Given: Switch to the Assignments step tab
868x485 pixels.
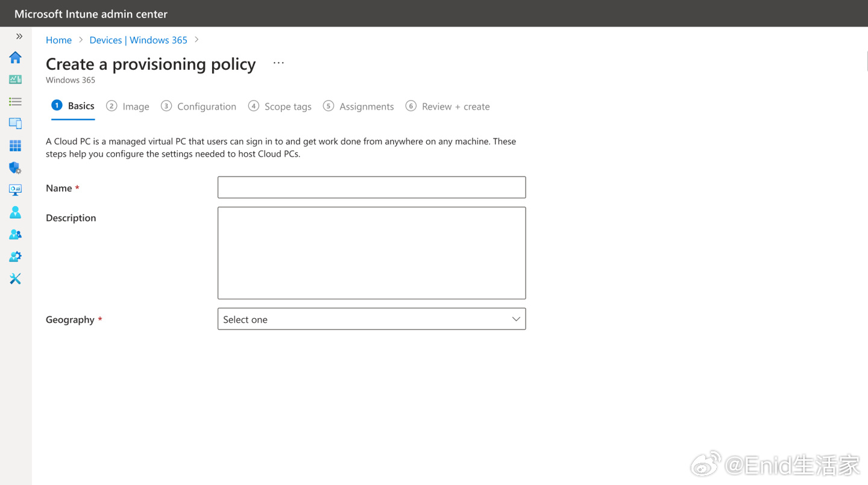Looking at the screenshot, I should [359, 106].
